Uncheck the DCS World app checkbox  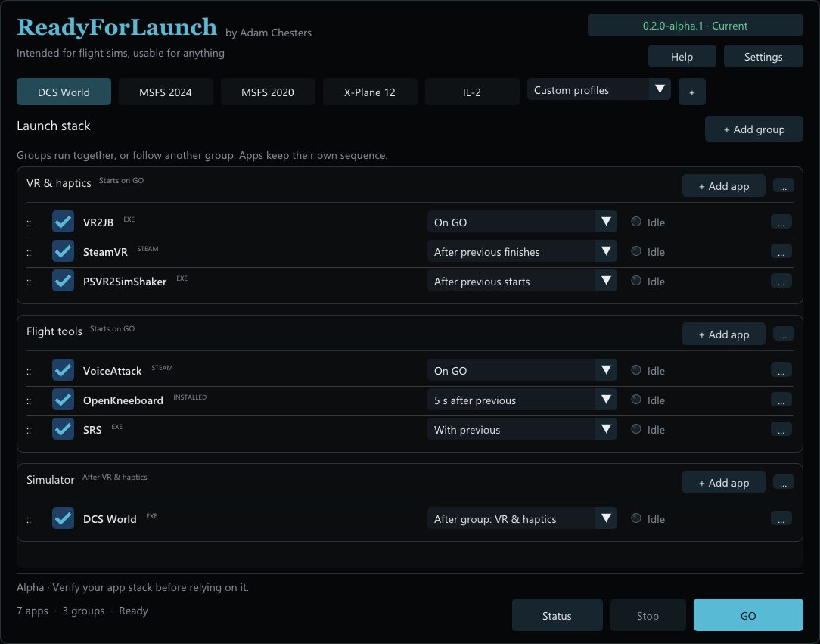(63, 518)
